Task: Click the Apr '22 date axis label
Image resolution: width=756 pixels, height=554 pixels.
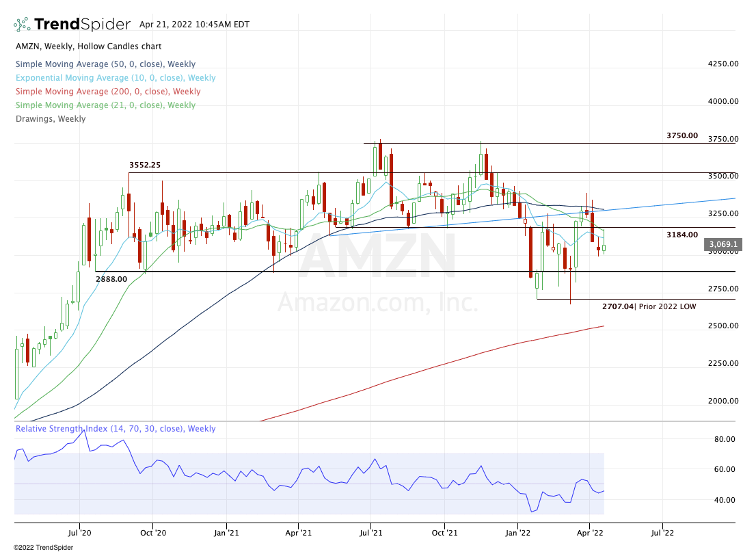Action: 590,533
